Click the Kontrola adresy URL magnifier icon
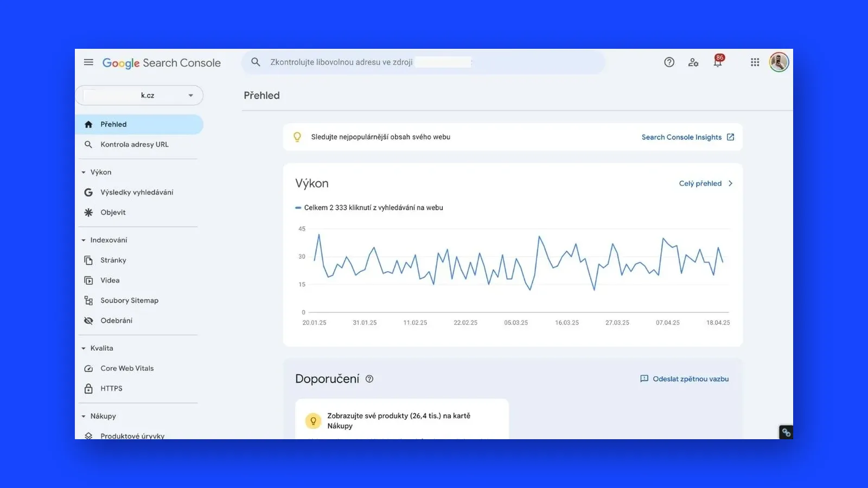This screenshot has width=868, height=488. tap(88, 144)
